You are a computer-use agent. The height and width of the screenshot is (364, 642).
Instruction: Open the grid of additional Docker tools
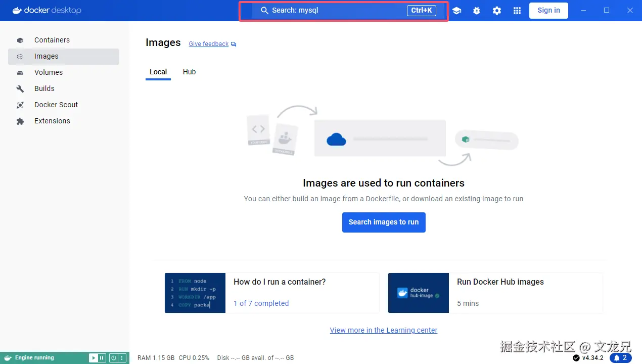point(517,10)
